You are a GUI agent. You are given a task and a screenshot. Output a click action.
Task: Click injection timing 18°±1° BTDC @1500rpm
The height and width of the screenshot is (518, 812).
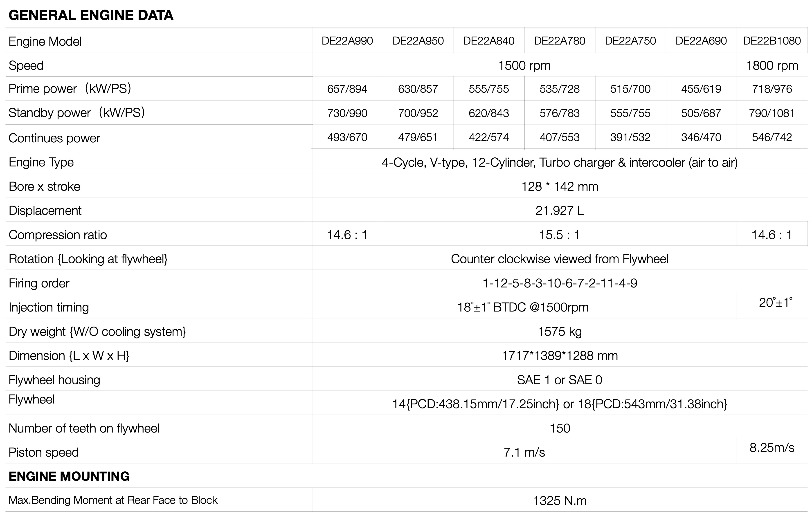coord(523,307)
